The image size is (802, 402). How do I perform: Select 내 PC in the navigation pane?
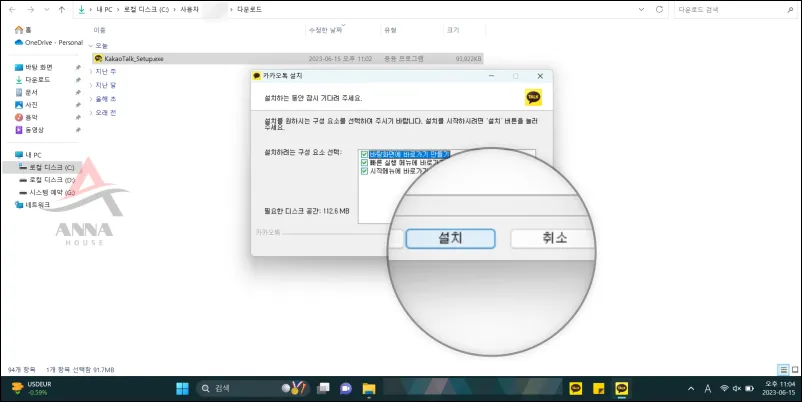(x=29, y=154)
